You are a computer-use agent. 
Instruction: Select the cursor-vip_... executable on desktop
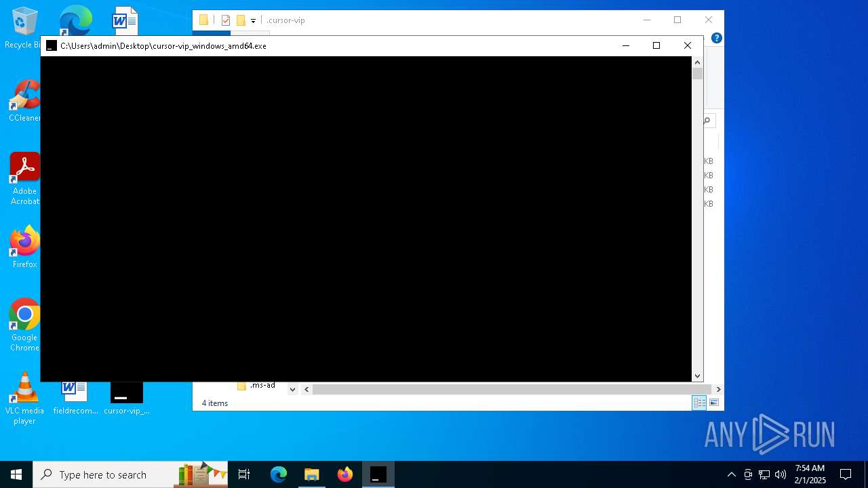tap(127, 399)
